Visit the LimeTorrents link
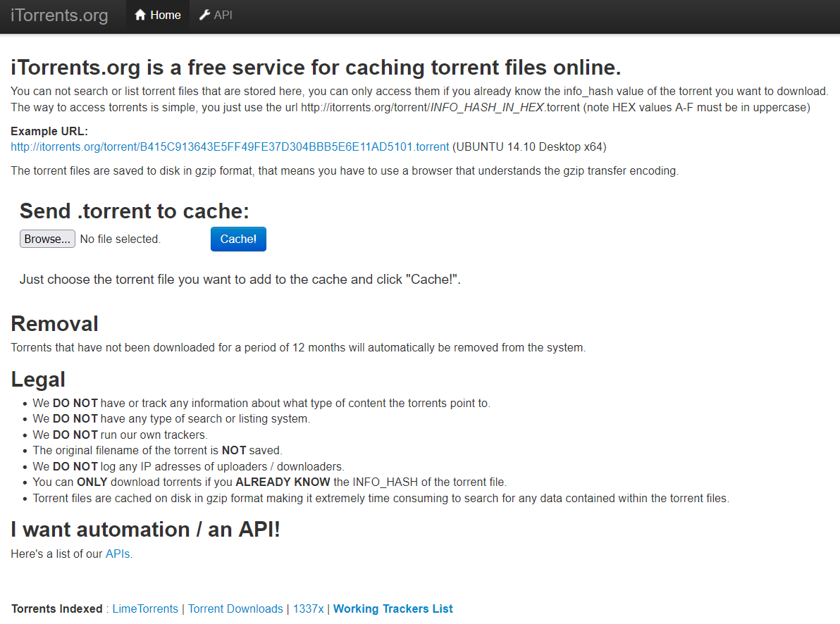The width and height of the screenshot is (840, 624). pos(145,609)
